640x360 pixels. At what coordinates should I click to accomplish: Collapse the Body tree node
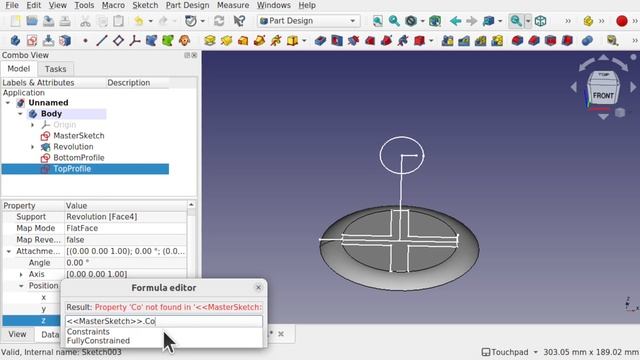click(20, 114)
